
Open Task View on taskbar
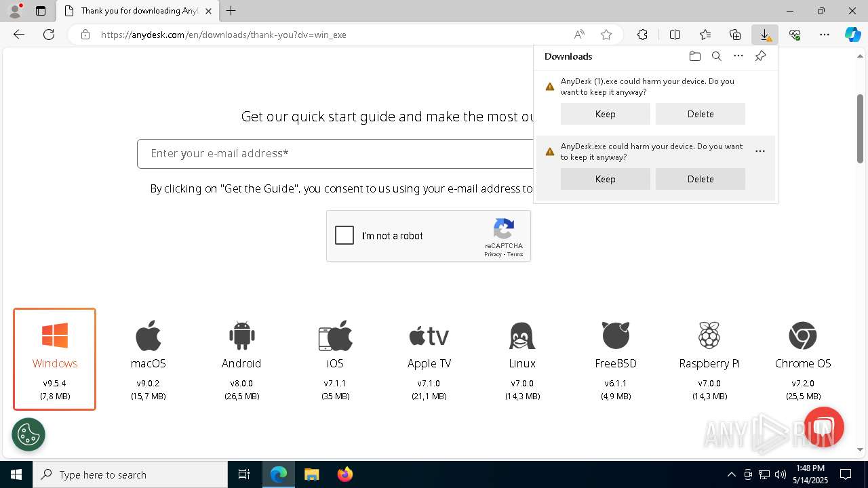point(244,474)
